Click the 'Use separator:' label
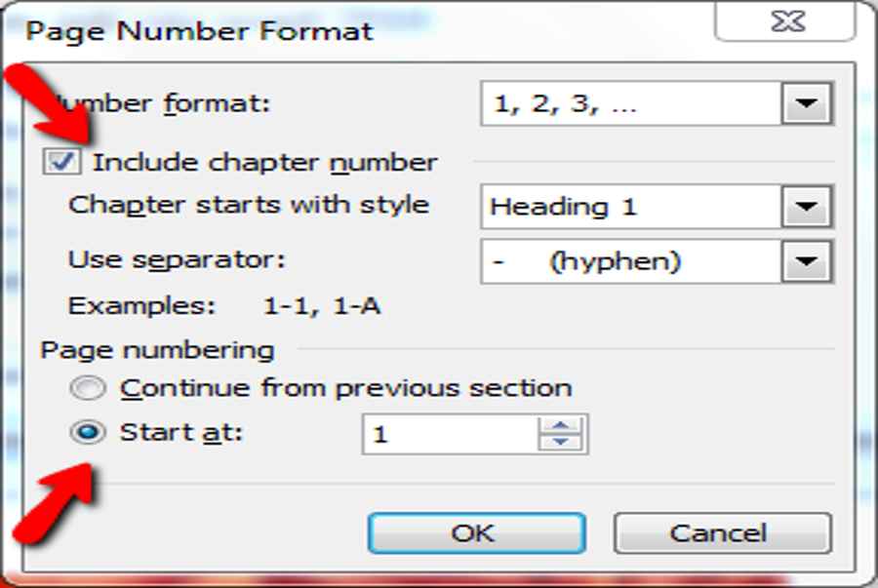The image size is (878, 588). [x=177, y=260]
